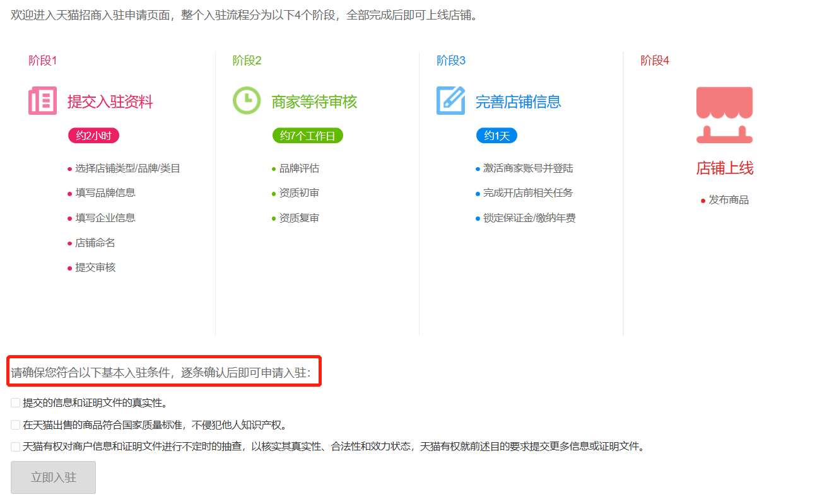
Task: Click the 立即入驻 button
Action: (53, 478)
